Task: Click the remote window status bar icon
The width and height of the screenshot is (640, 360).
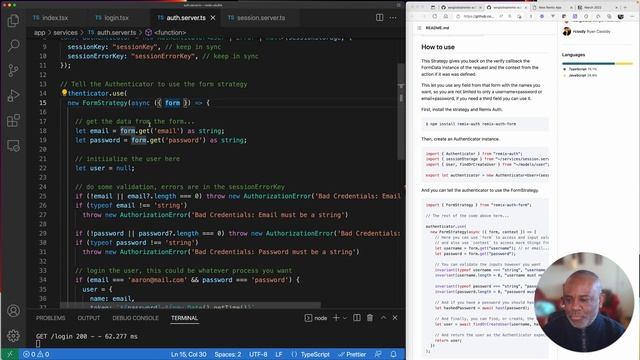Action: (x=9, y=354)
